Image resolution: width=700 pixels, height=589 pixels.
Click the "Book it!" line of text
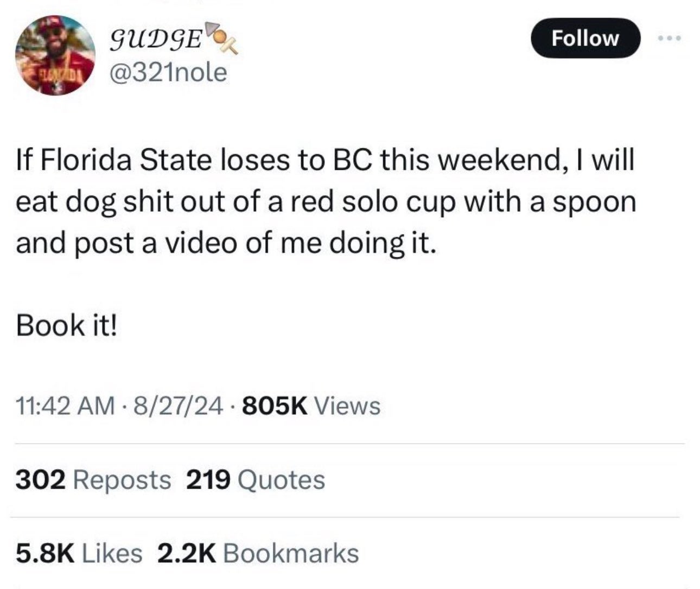coord(66,325)
